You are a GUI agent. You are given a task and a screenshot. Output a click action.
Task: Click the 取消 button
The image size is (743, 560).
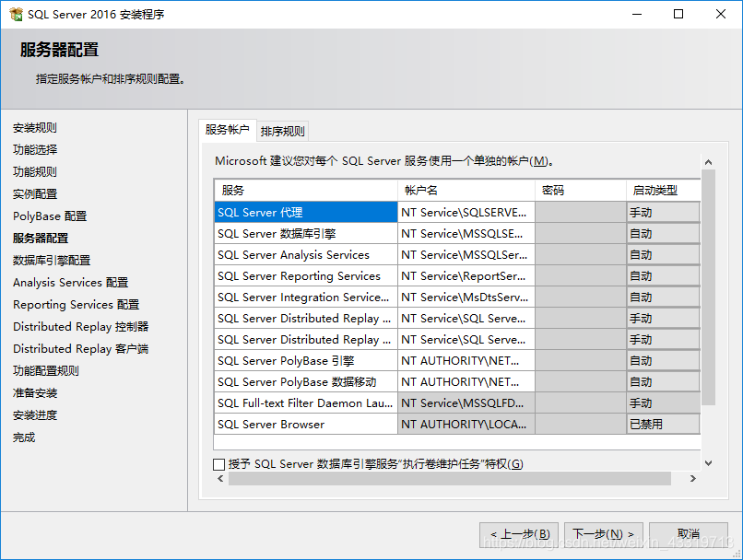(688, 534)
